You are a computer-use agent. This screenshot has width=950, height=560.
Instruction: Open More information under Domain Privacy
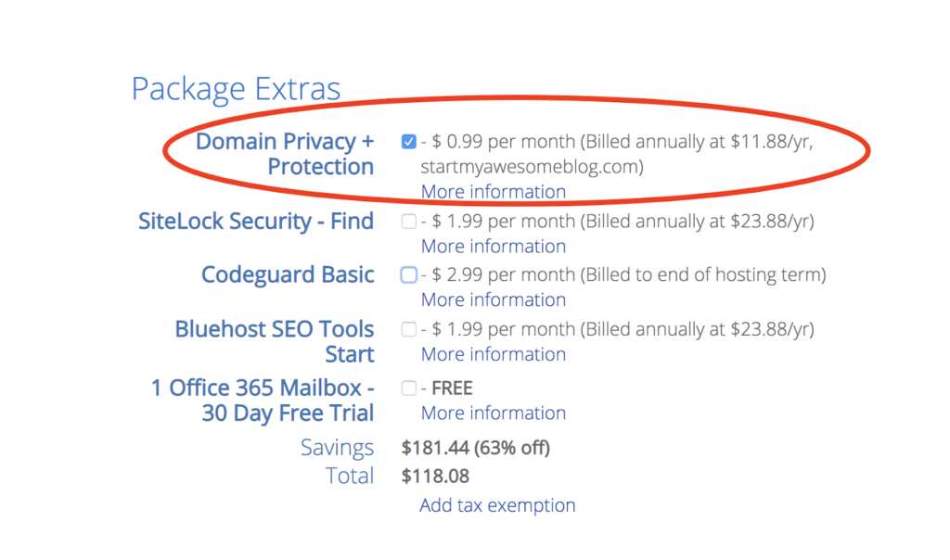click(494, 192)
